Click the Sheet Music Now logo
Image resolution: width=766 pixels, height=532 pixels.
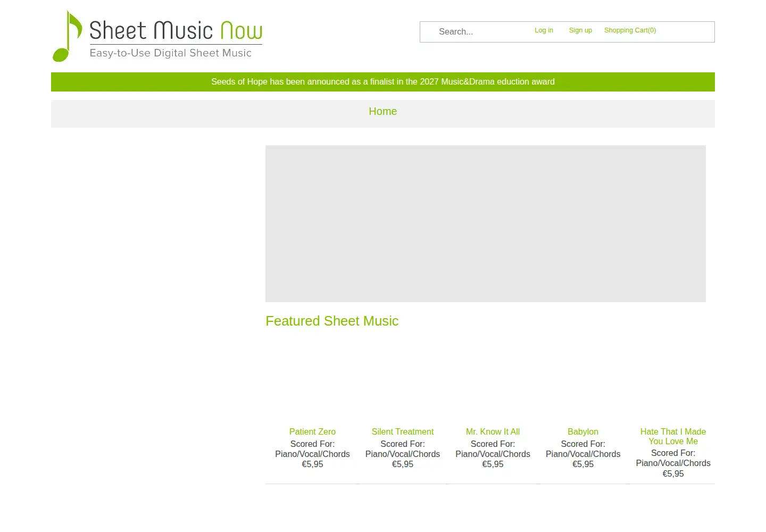point(157,36)
